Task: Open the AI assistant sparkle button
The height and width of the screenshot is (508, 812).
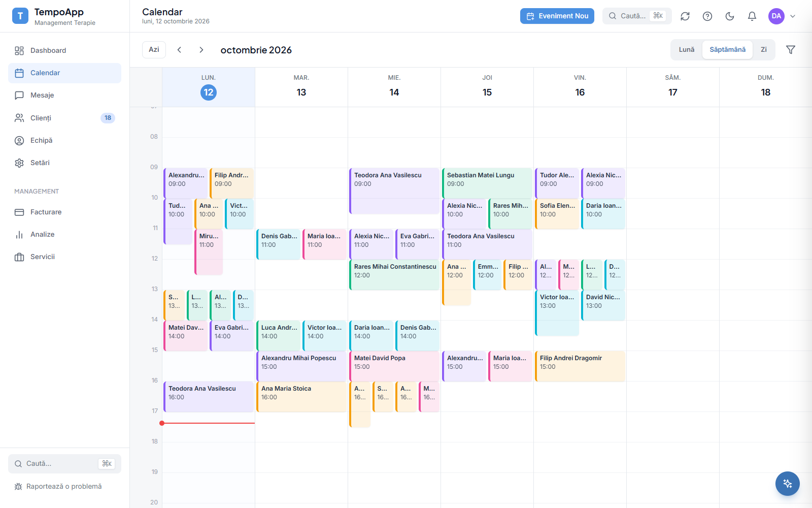Action: click(788, 484)
